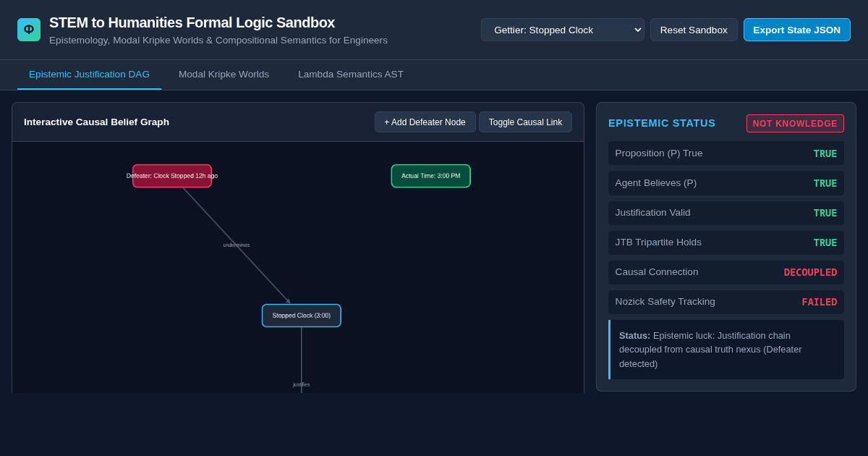Screen dimensions: 868x456
Task: Select the Actual Time: 3:00 PM node
Action: tap(431, 176)
